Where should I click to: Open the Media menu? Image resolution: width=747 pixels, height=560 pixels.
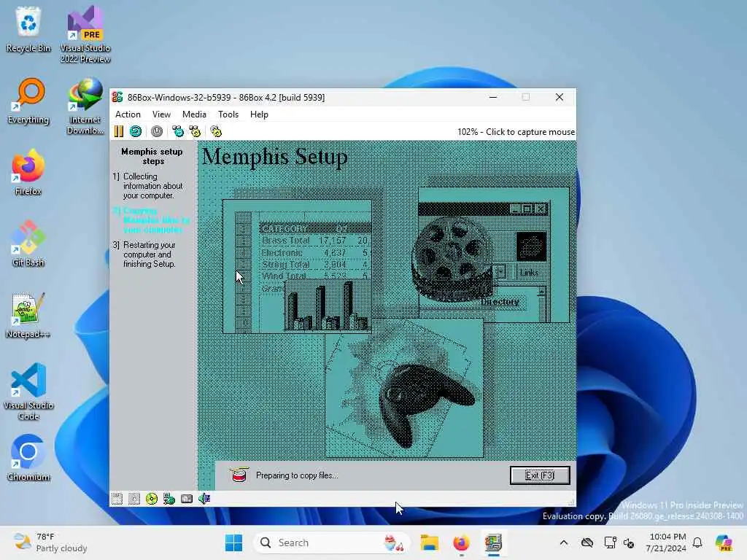(x=194, y=114)
